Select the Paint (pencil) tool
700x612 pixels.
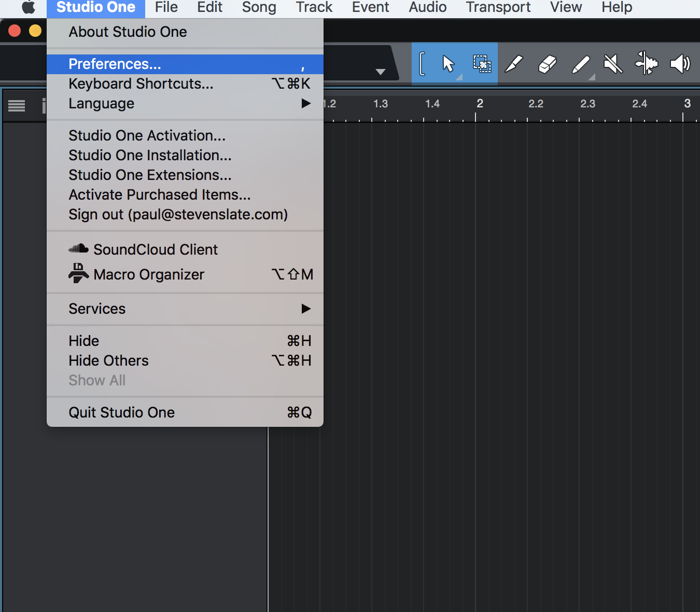point(581,65)
